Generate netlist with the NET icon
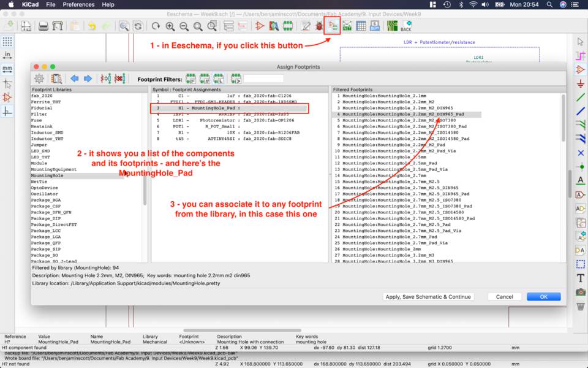This screenshot has height=368, width=588. coord(347,26)
